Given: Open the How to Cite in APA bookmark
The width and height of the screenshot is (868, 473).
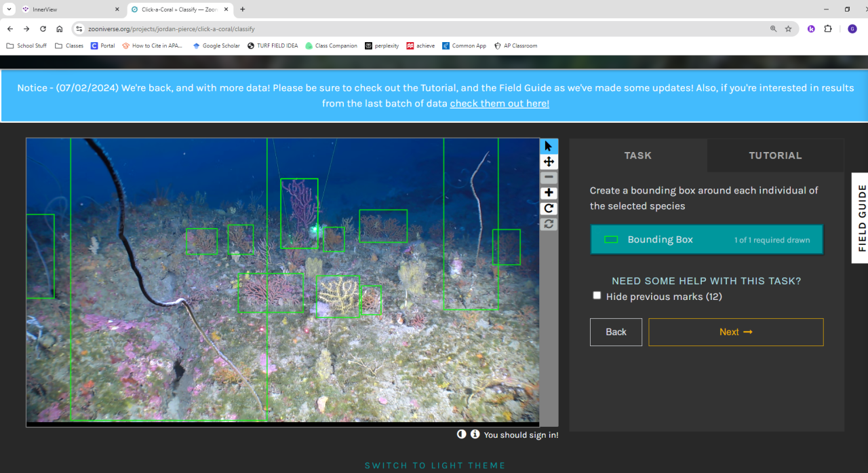Looking at the screenshot, I should [153, 45].
